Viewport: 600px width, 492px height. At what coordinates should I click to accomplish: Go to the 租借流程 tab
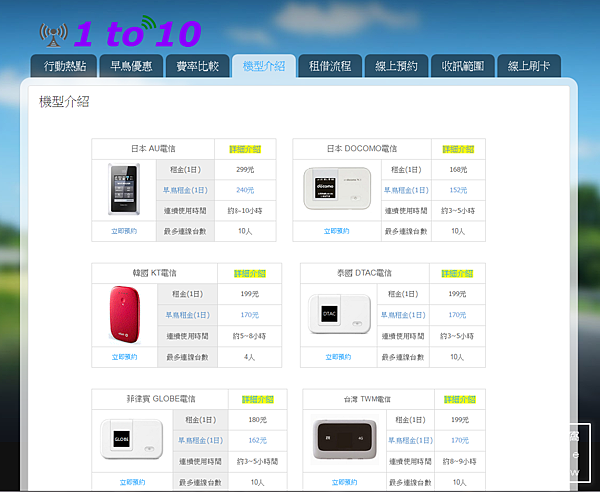click(x=330, y=66)
